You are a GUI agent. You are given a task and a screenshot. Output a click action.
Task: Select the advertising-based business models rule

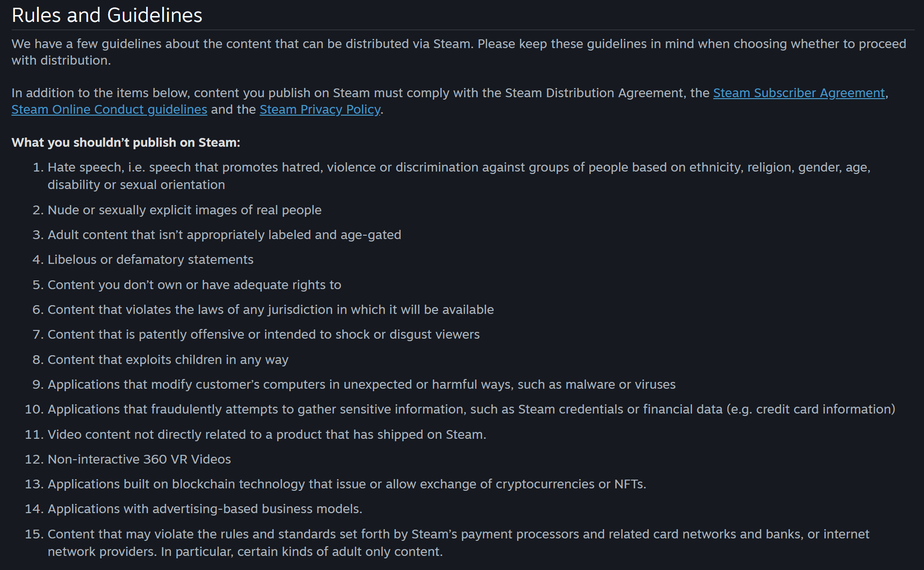205,509
